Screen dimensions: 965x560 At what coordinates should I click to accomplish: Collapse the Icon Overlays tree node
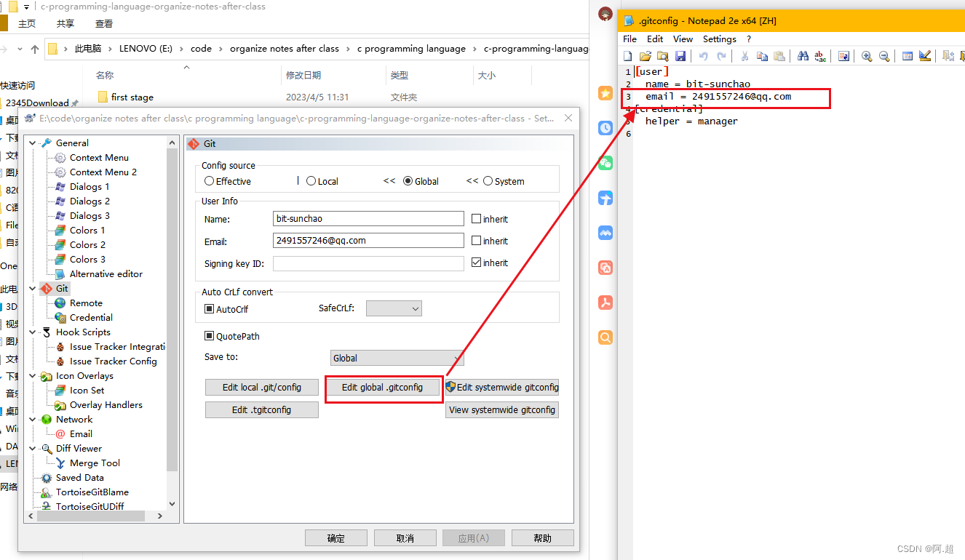[33, 375]
